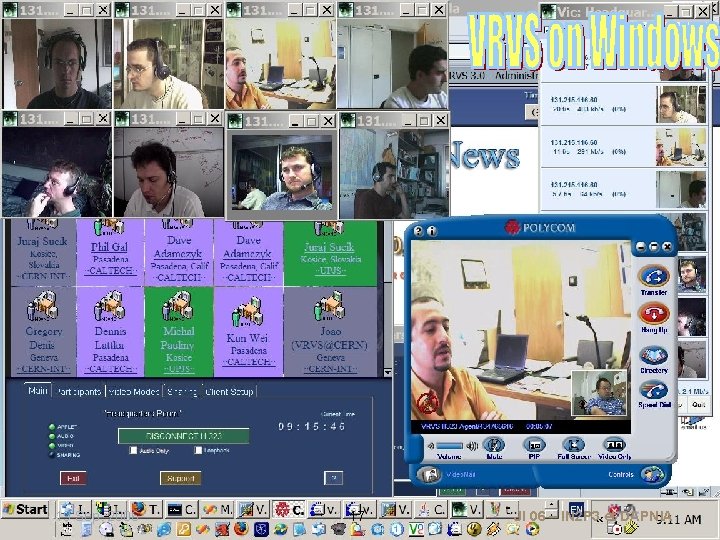Screen dimensions: 720x540
Task: Click the Support button
Action: [180, 478]
